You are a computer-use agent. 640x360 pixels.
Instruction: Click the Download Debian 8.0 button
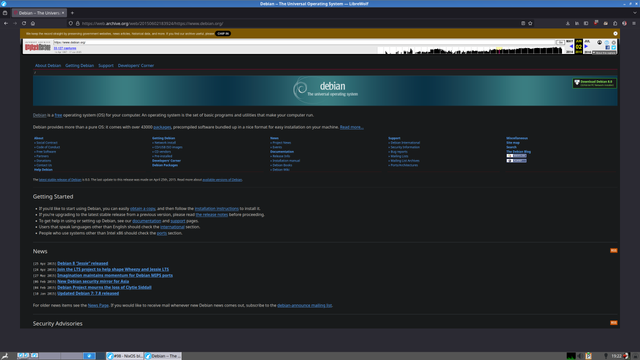(x=594, y=83)
